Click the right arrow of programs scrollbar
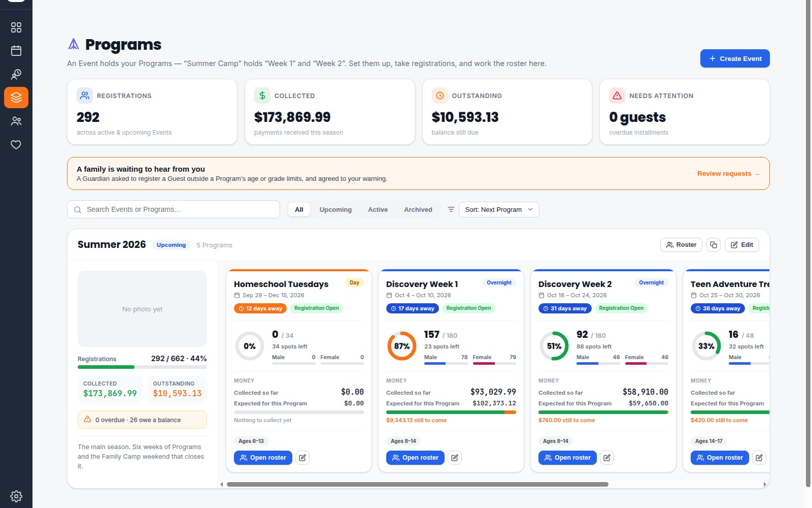Viewport: 812px width, 508px height. click(765, 485)
